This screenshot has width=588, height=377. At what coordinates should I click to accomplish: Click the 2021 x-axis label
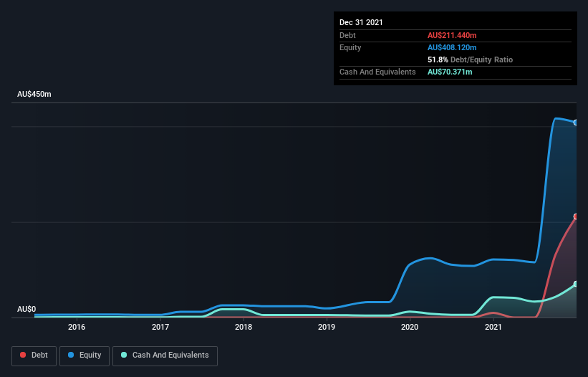coord(493,327)
